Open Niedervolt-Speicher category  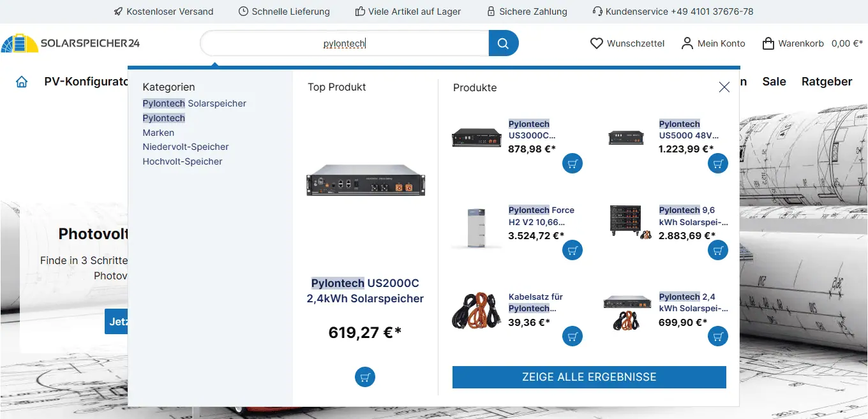coord(186,147)
